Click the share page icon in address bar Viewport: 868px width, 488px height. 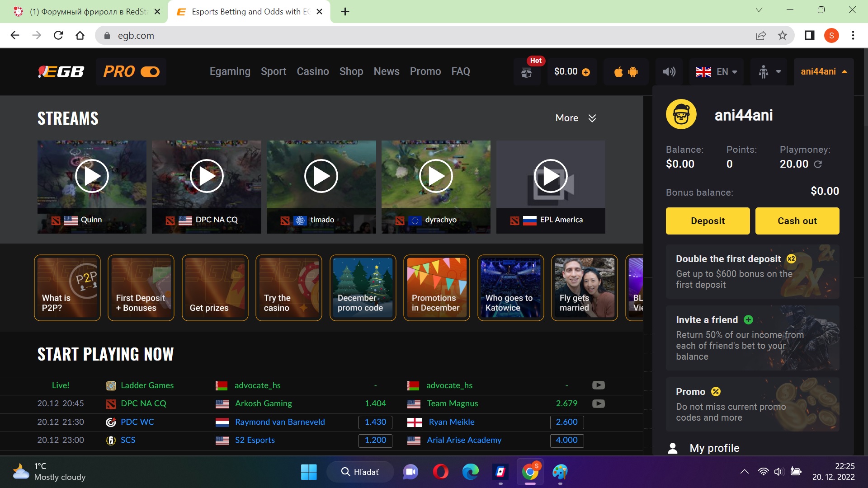[761, 35]
